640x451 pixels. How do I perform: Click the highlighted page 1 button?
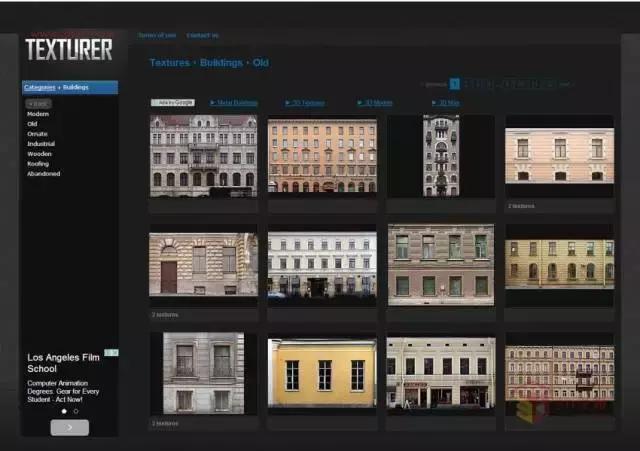point(454,84)
